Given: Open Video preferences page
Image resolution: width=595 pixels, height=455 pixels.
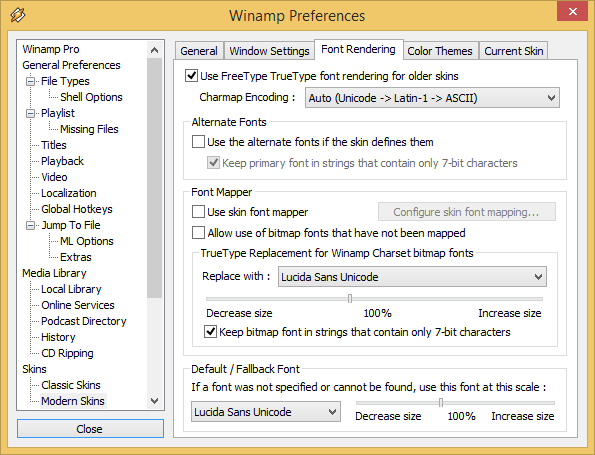Looking at the screenshot, I should click(x=54, y=177).
